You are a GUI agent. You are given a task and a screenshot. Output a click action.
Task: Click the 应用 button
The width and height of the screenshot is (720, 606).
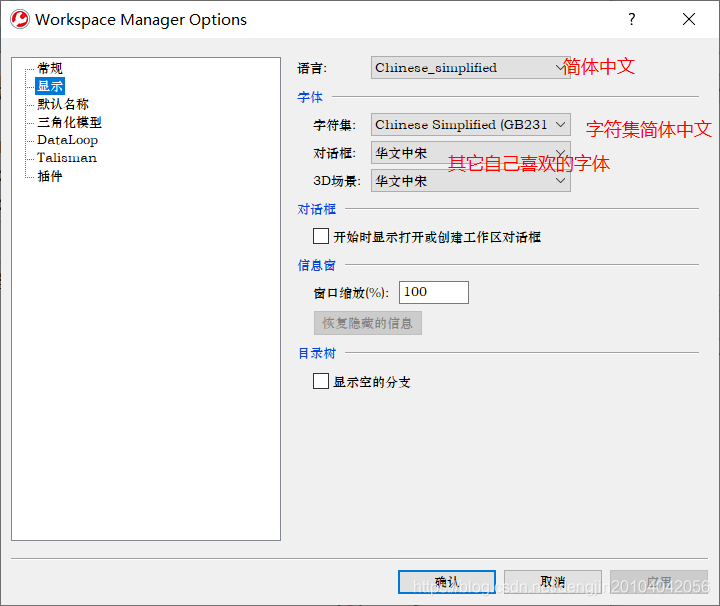click(x=659, y=582)
